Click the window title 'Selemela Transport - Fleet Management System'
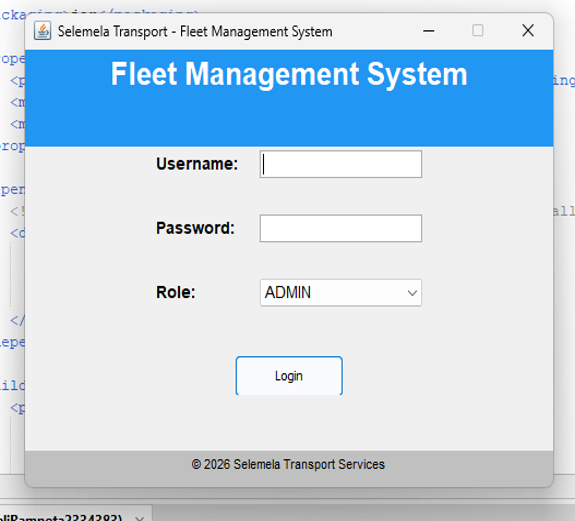The width and height of the screenshot is (575, 521). coord(195,32)
